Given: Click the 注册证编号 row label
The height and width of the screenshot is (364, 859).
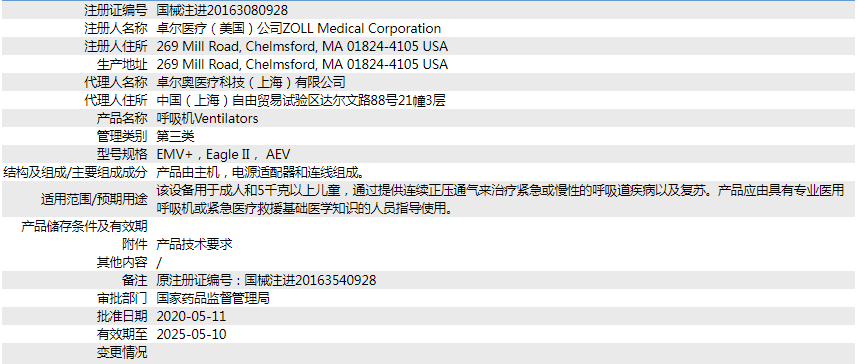Looking at the screenshot, I should click(x=116, y=10).
